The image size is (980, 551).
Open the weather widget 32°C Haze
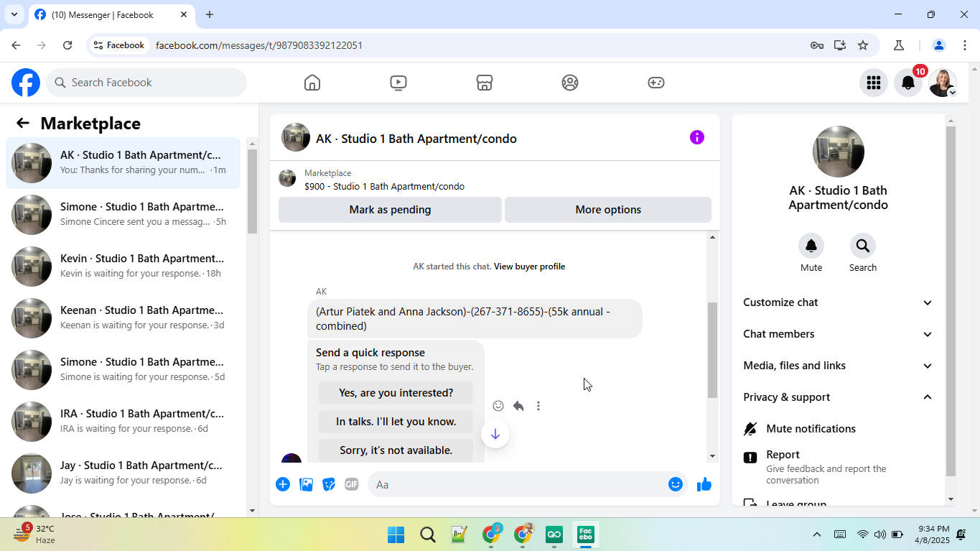34,534
